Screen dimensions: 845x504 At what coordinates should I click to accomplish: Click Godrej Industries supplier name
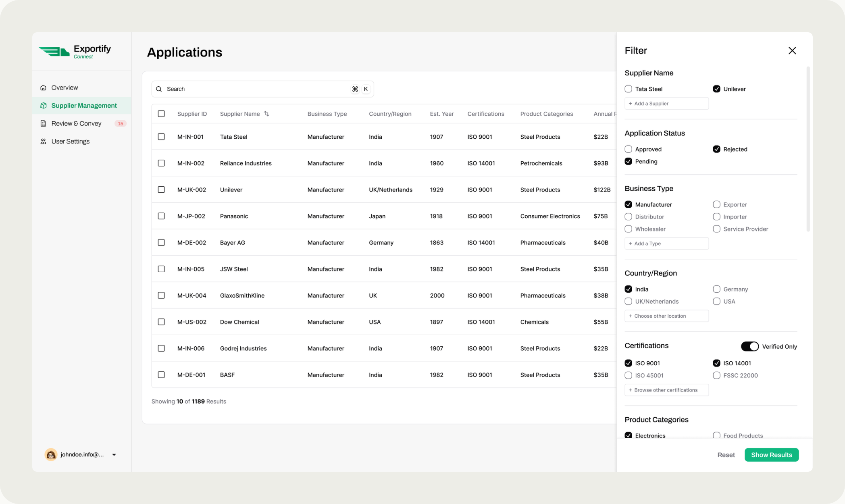coord(243,348)
